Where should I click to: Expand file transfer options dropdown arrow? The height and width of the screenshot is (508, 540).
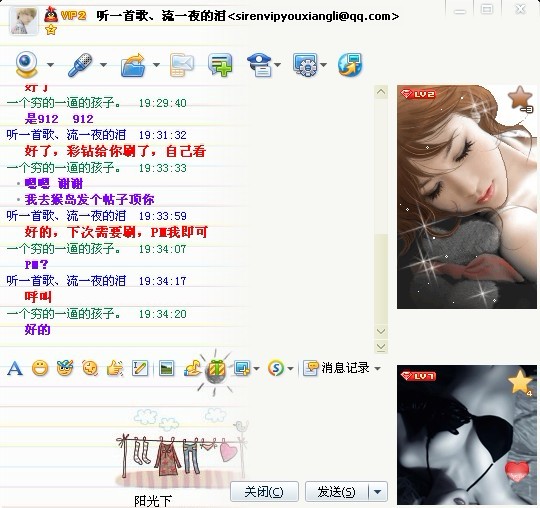click(156, 65)
